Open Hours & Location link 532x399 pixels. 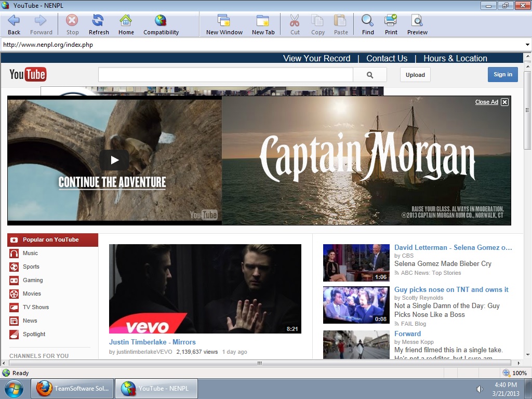coord(455,58)
